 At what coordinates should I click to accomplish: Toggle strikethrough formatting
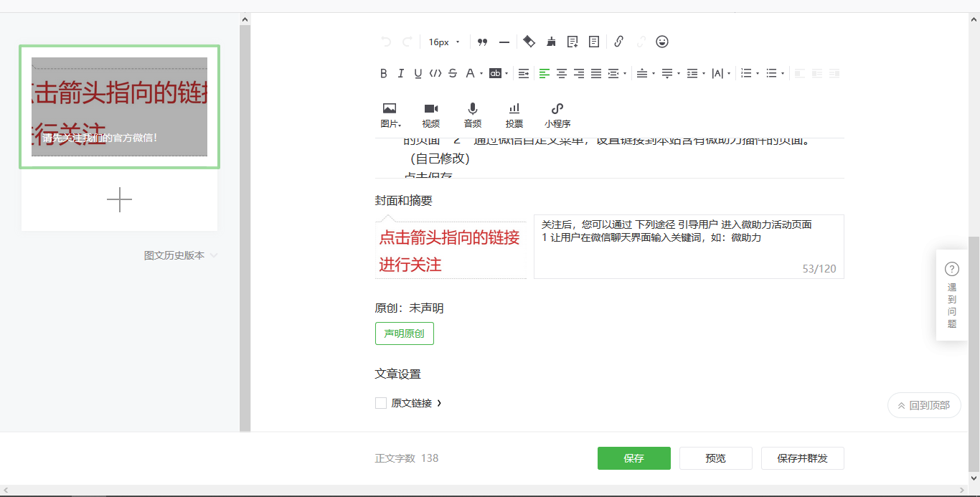tap(453, 73)
